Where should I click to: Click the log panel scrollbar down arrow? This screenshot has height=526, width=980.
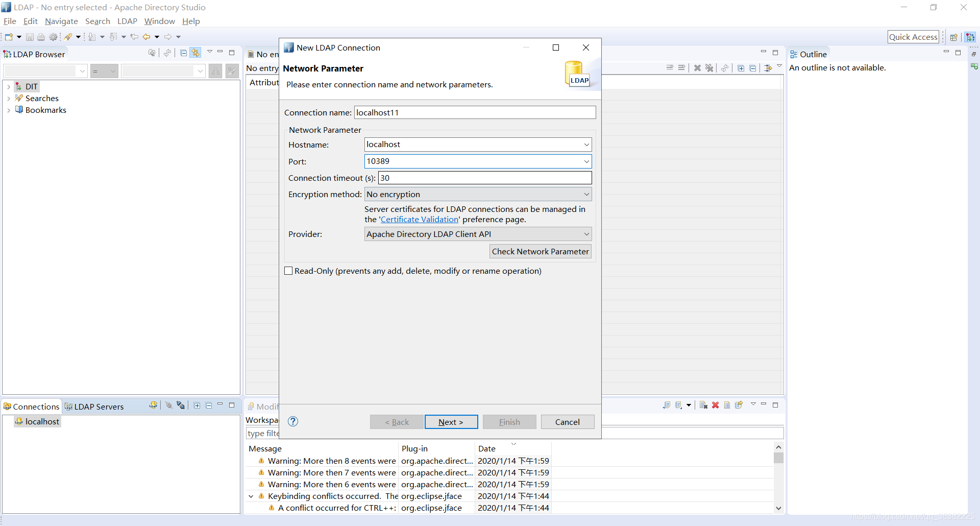pyautogui.click(x=778, y=508)
